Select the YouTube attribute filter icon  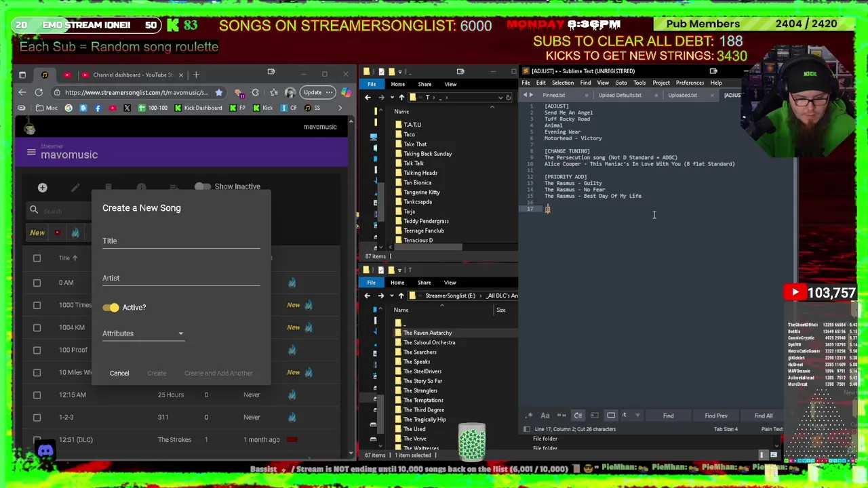tap(57, 232)
